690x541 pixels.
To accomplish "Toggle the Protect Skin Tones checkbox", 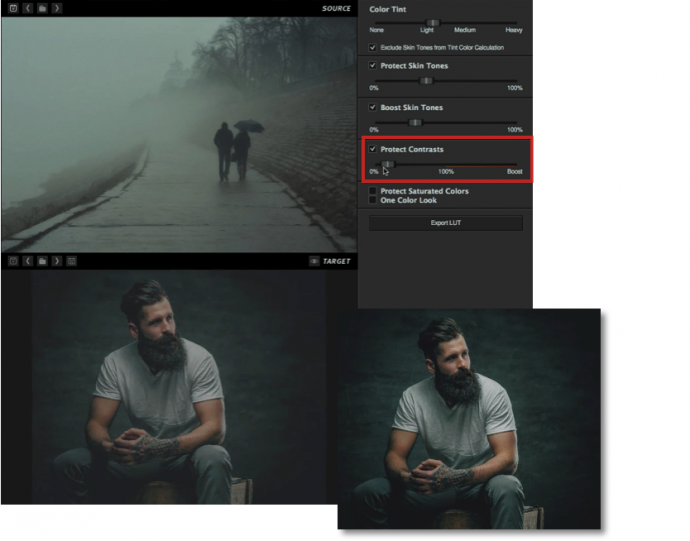I will coord(373,65).
